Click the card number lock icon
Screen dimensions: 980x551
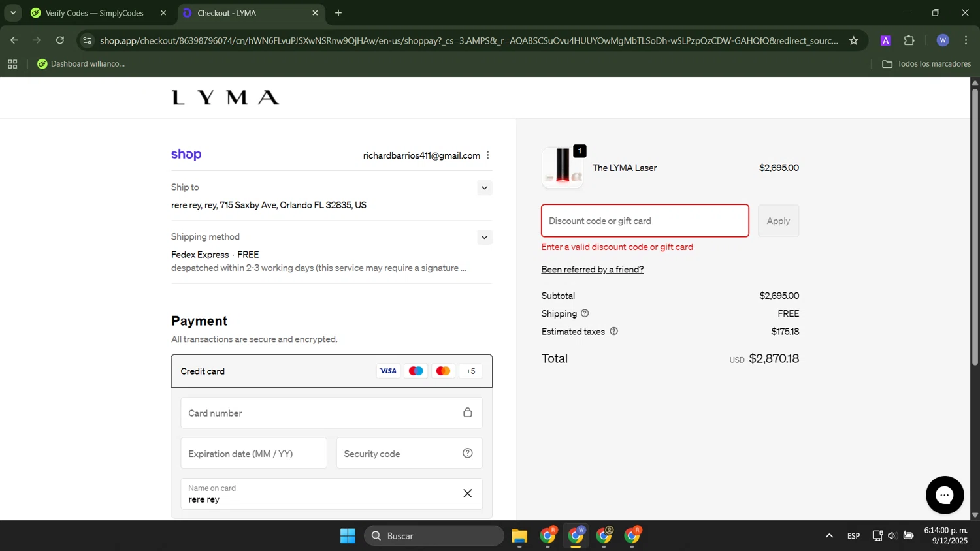pyautogui.click(x=468, y=413)
